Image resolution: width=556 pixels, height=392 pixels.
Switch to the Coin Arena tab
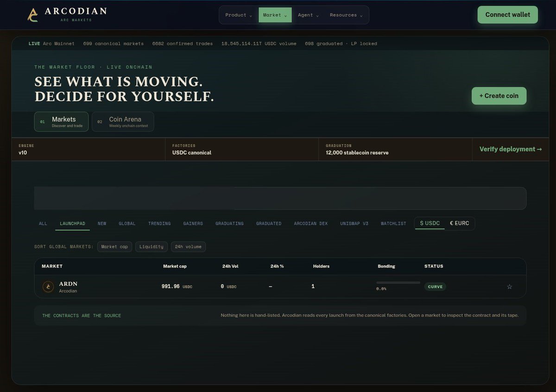point(123,121)
